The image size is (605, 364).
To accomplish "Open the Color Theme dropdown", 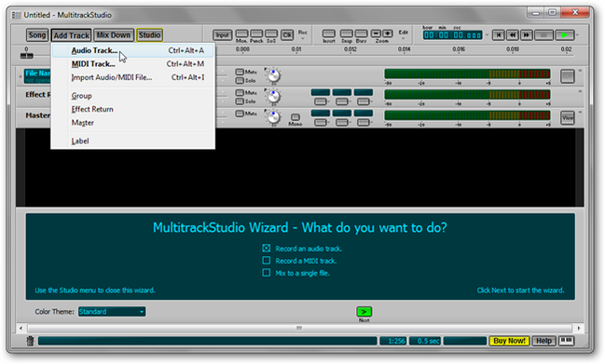I will [x=112, y=312].
